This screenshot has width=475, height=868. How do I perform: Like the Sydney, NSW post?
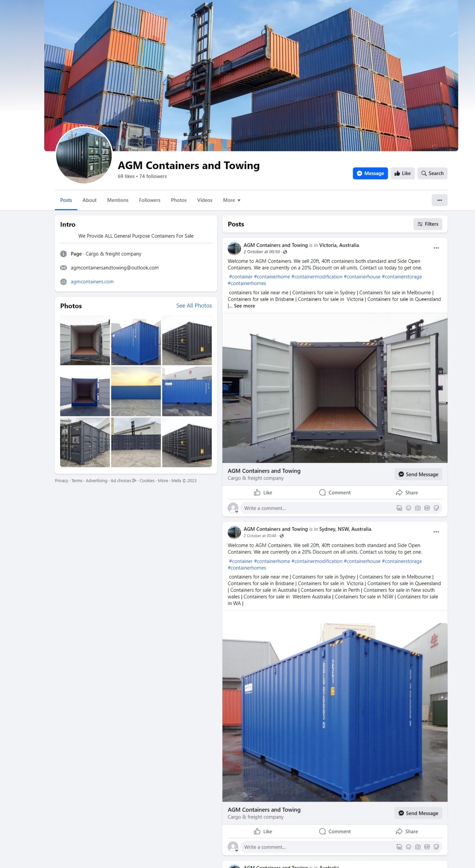263,831
